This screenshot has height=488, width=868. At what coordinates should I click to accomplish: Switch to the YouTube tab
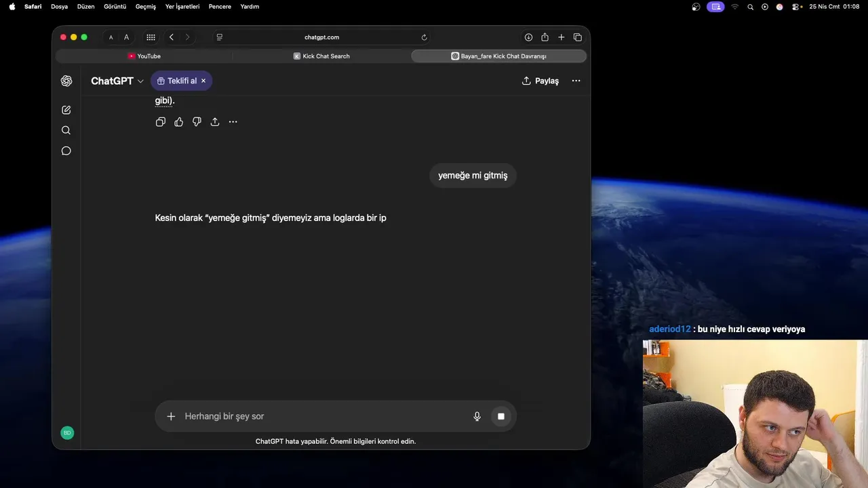(144, 56)
